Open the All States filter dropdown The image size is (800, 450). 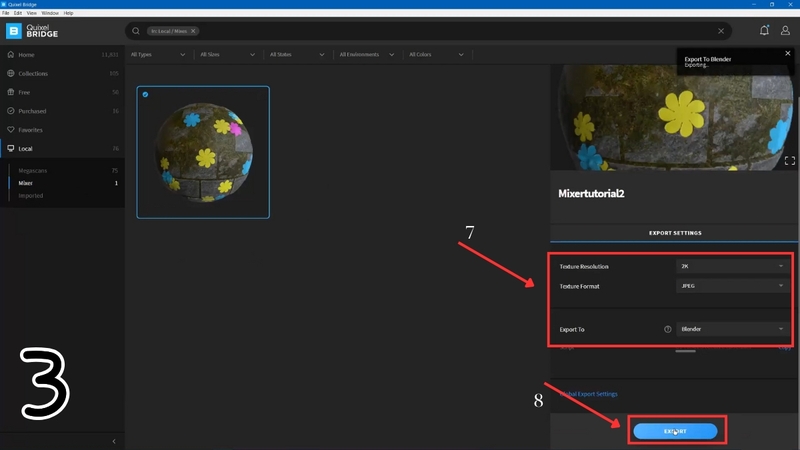click(297, 55)
